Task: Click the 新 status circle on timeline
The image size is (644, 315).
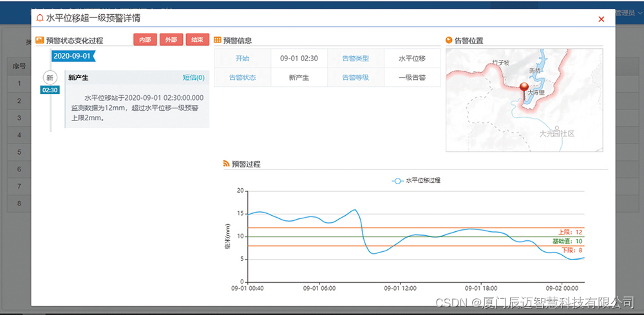Action: 50,77
